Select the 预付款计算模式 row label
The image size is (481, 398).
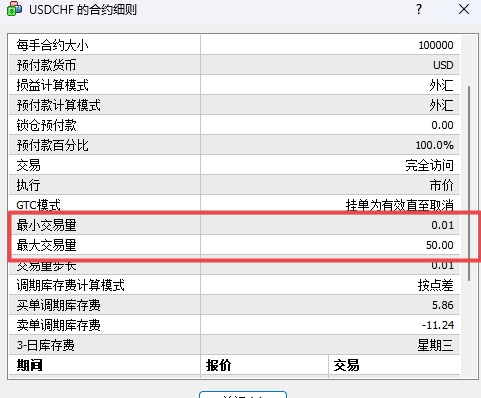pos(58,105)
